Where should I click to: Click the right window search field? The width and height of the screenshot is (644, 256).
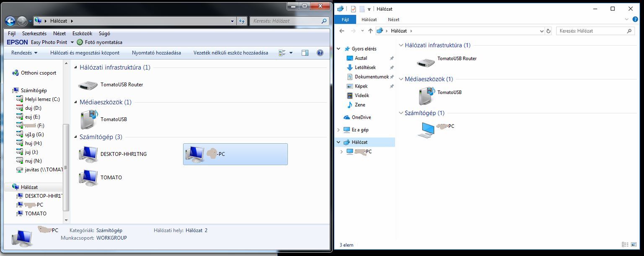click(x=595, y=31)
